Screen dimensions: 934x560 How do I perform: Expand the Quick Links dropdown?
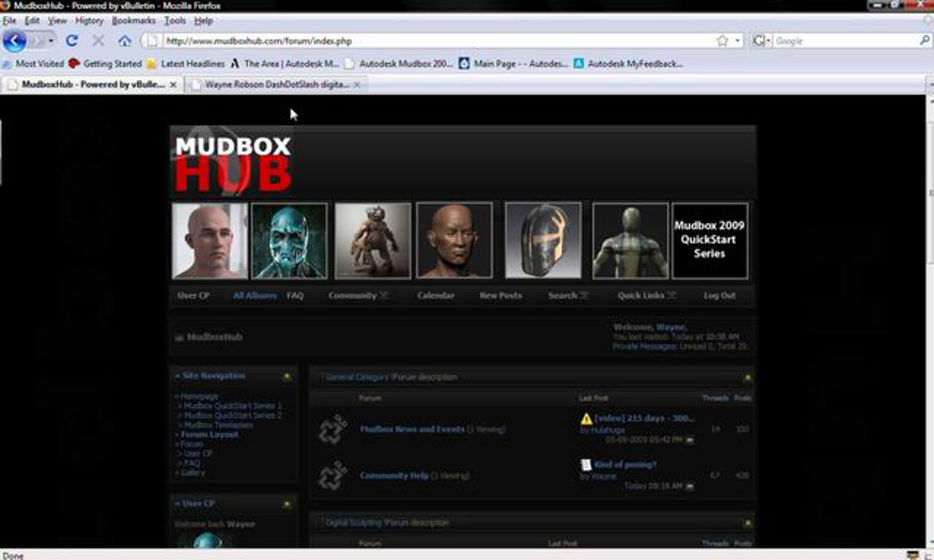click(671, 295)
